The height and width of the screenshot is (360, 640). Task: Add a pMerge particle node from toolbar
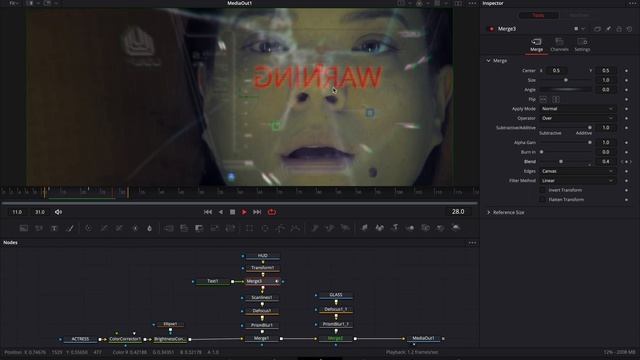329,228
